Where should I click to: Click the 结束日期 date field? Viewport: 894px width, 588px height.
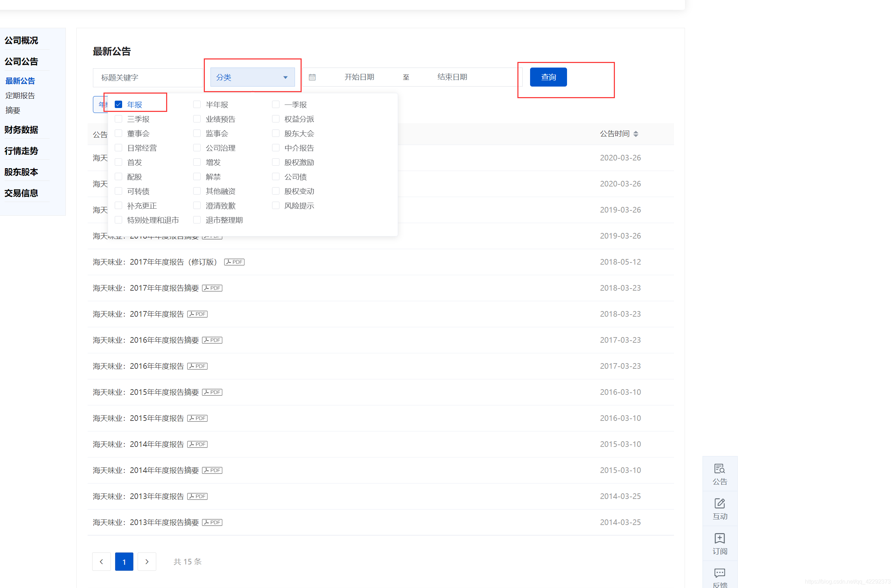(452, 77)
